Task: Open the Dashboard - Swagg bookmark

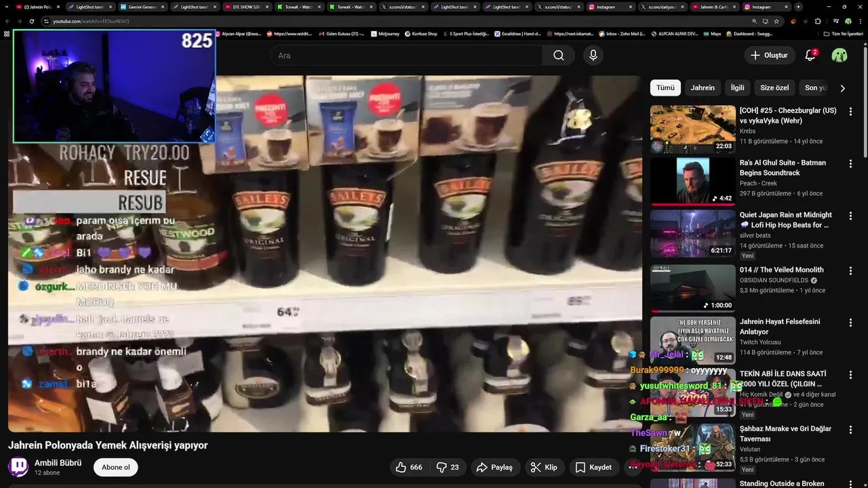Action: (x=749, y=33)
